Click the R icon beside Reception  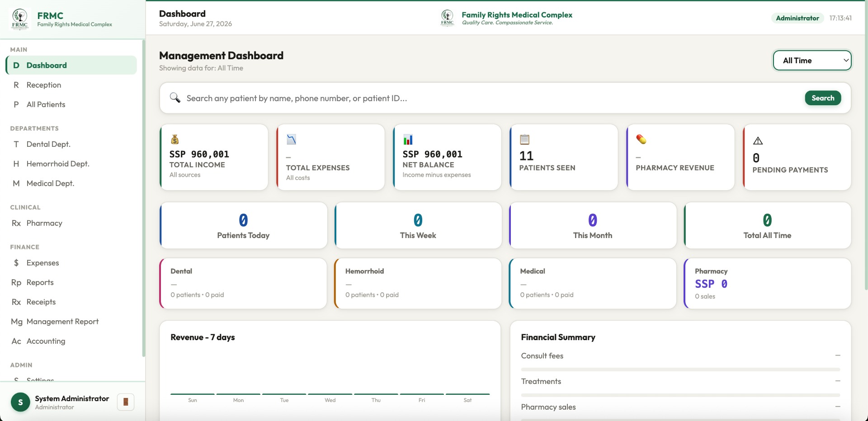point(16,85)
